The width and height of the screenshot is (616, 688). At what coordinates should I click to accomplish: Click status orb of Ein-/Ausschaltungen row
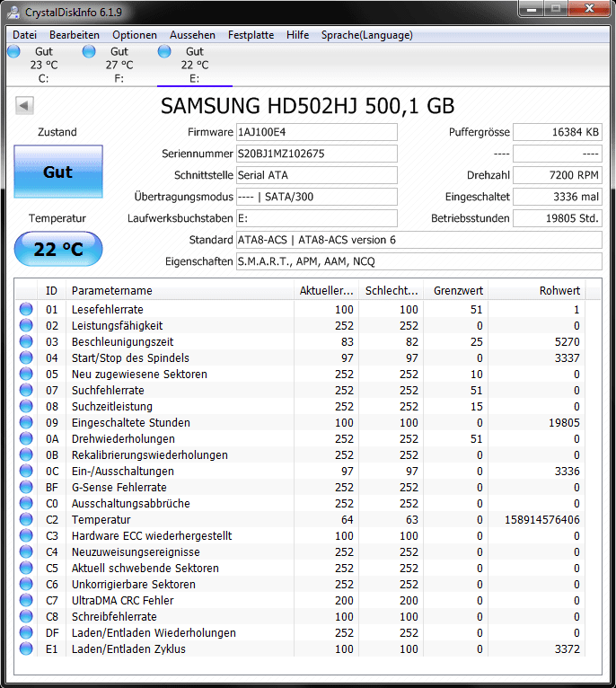(26, 471)
